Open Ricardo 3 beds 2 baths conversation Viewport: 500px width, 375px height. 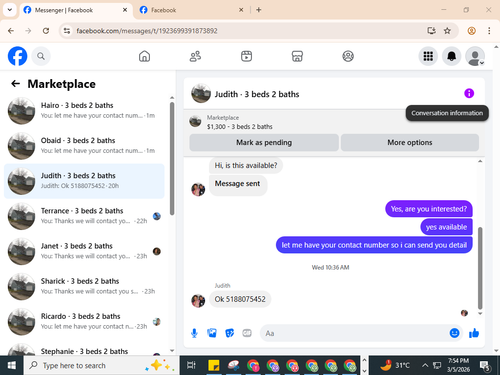tap(84, 322)
